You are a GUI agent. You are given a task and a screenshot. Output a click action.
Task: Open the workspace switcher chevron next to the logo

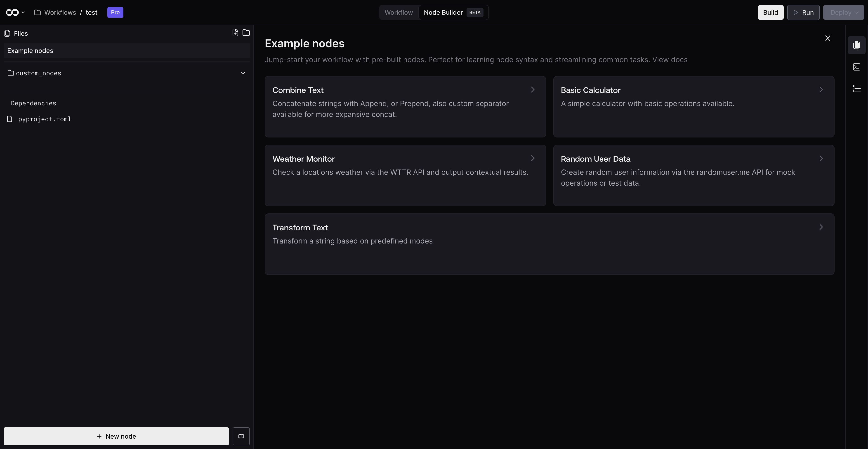23,12
